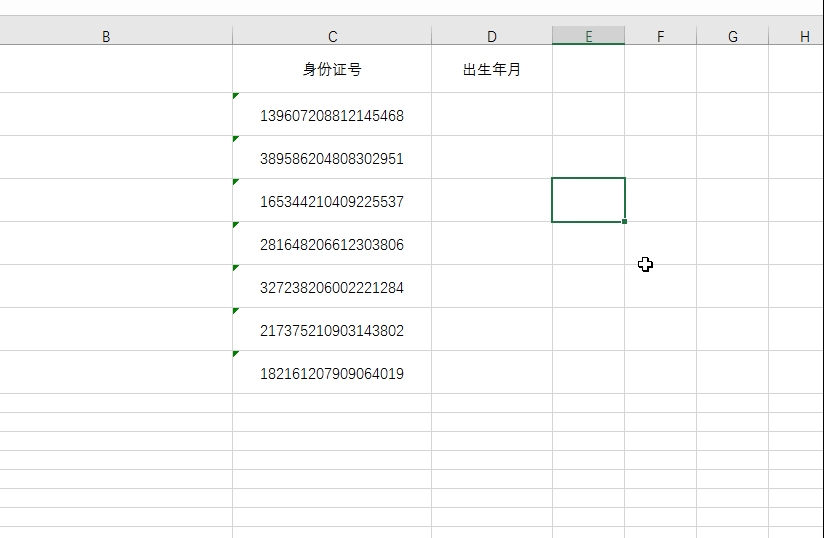Click the cell with 165344210409225537
The image size is (824, 538).
point(332,202)
